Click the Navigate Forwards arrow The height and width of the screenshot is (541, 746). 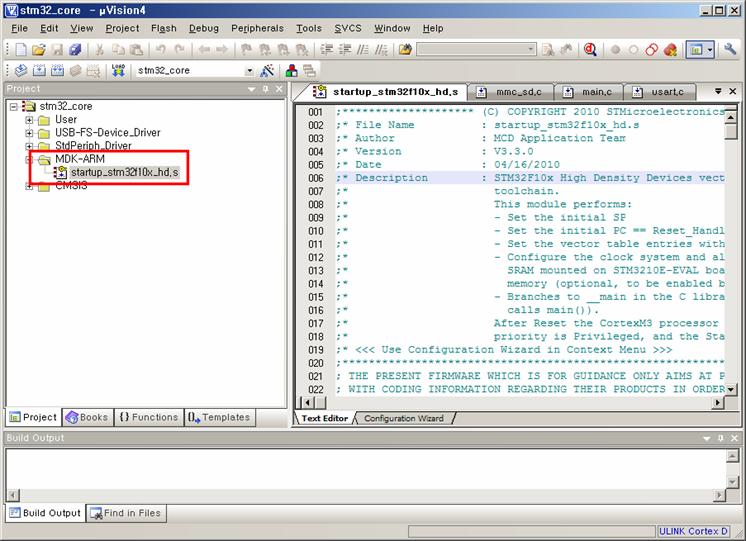point(222,49)
